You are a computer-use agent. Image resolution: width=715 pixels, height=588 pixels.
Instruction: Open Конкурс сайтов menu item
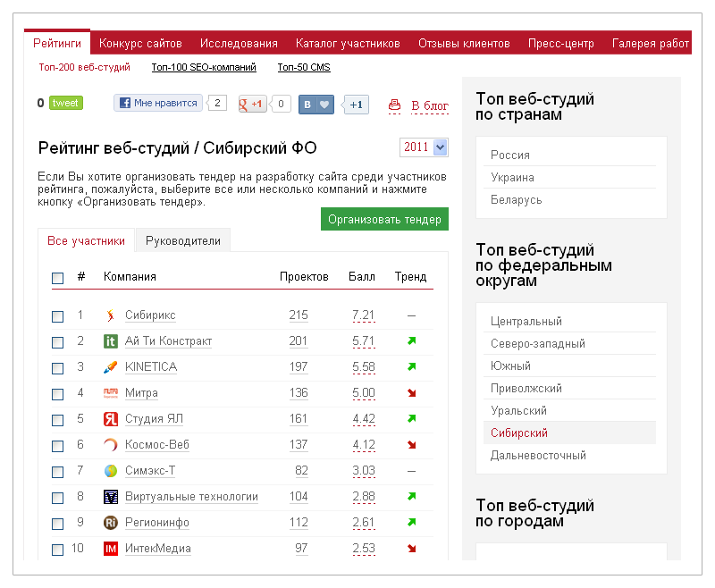pyautogui.click(x=140, y=43)
